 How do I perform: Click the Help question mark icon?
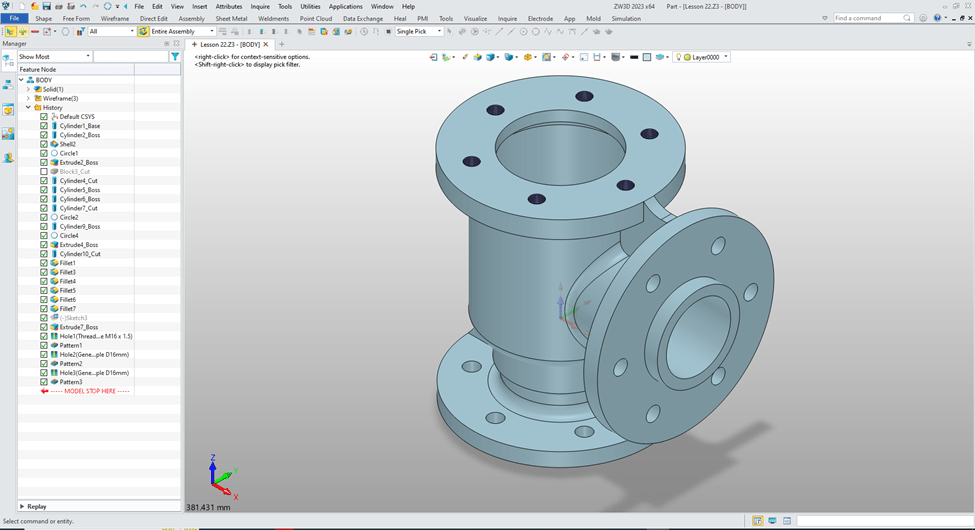(938, 18)
